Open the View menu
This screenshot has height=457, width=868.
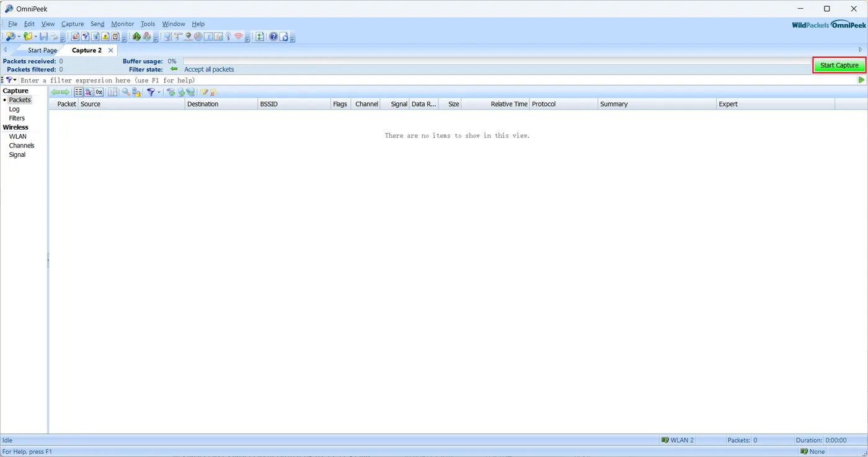(x=48, y=24)
